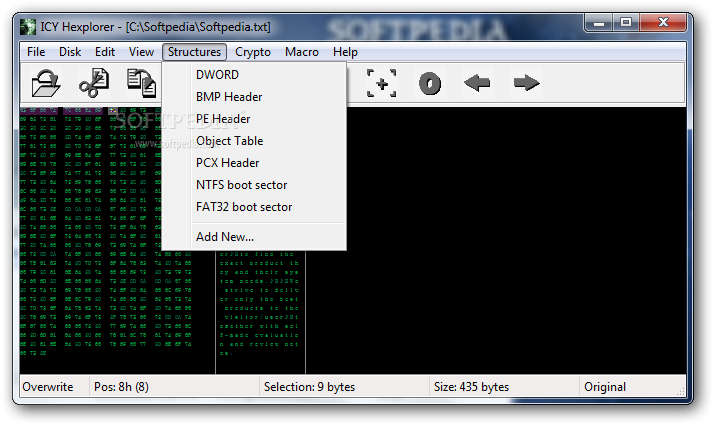Close the ICY Hexplorer window
The image size is (714, 425).
point(663,23)
